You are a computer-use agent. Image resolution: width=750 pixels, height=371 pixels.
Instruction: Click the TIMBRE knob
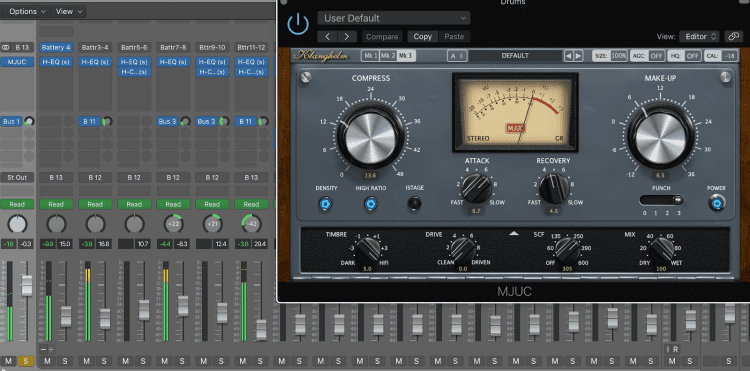[367, 251]
